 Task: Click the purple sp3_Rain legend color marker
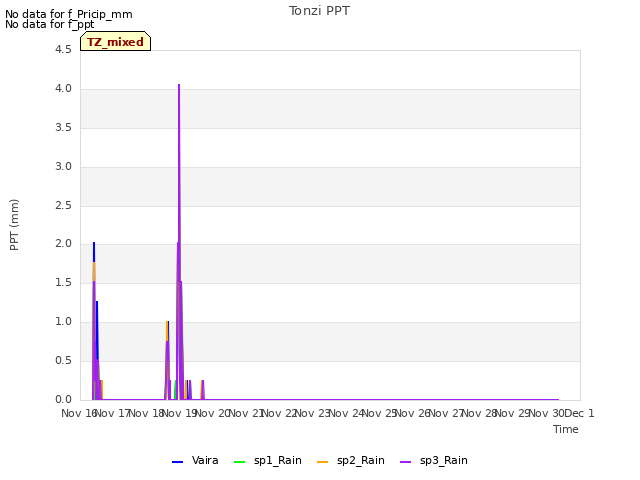[405, 462]
